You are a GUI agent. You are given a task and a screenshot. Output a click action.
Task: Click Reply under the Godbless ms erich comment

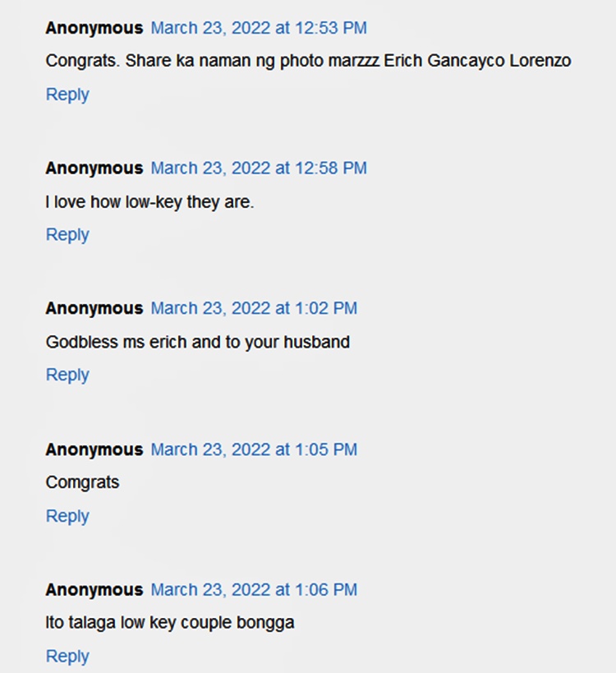point(67,375)
